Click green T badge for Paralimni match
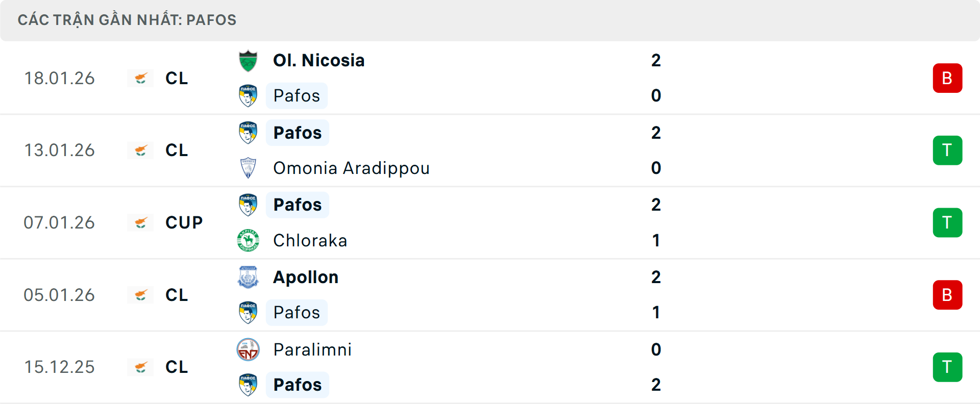The width and height of the screenshot is (980, 404). pos(947,367)
